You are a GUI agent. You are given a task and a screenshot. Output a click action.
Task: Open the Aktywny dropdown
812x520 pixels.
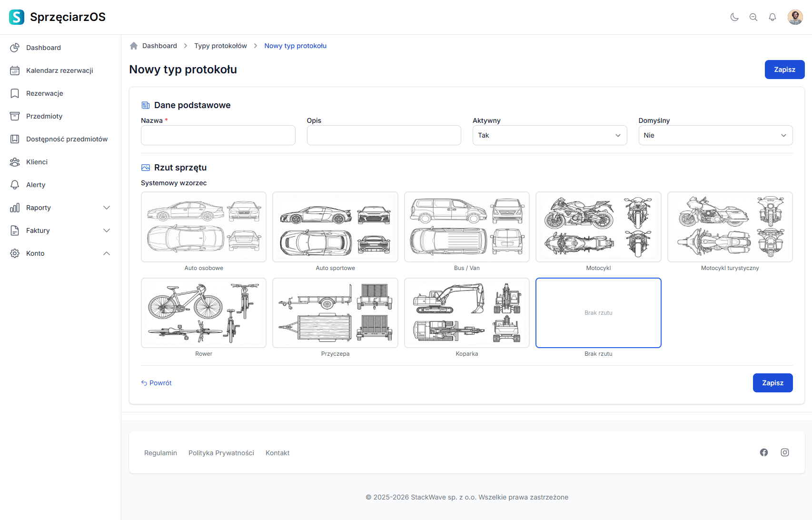[x=549, y=135]
